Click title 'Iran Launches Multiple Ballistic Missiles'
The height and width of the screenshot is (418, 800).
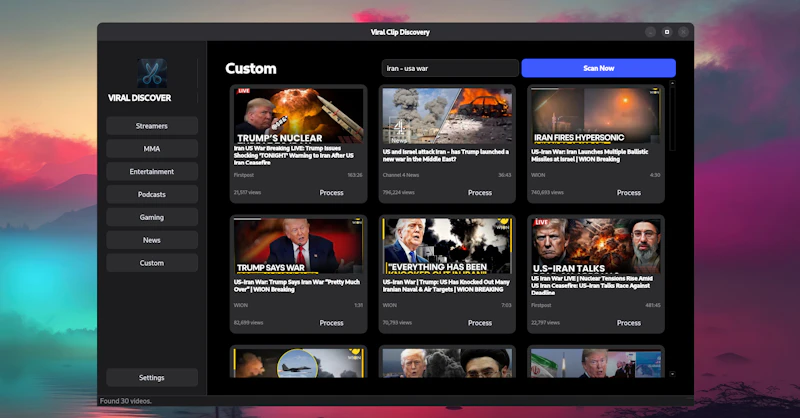coord(590,156)
